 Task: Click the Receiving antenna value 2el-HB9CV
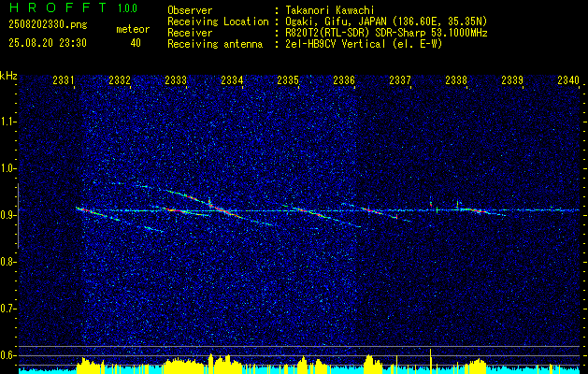[x=362, y=44]
